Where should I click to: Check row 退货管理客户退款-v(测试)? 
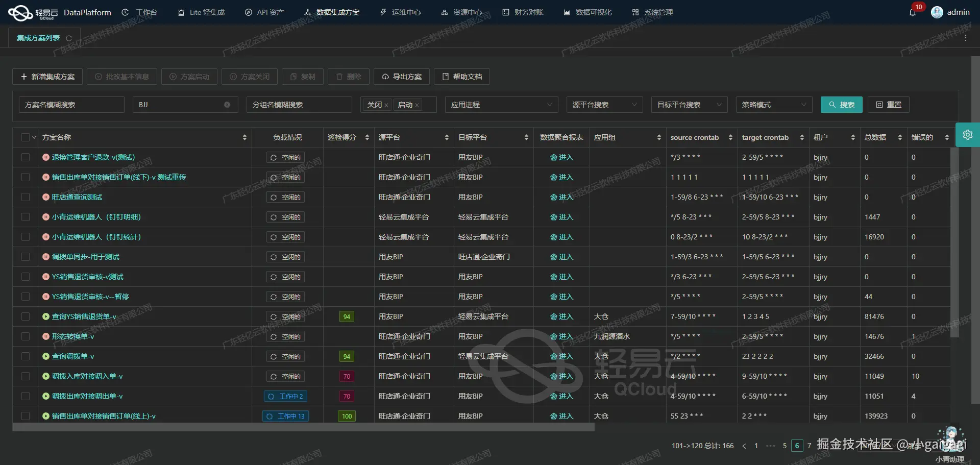pos(26,157)
